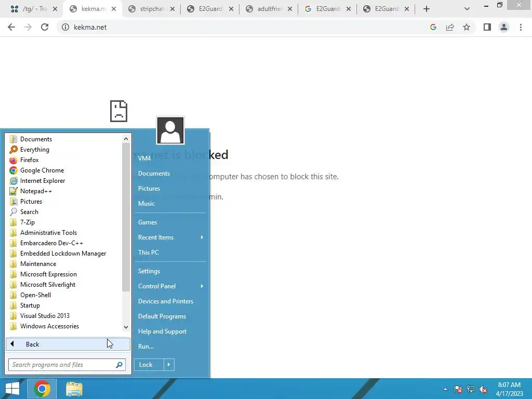The height and width of the screenshot is (399, 532).
Task: Open Chrome tab search dropdown
Action: (467, 9)
